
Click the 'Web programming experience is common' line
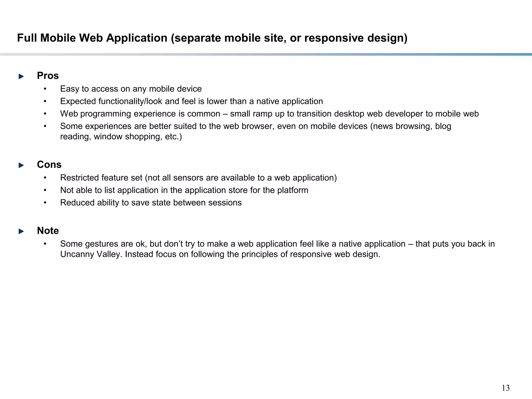coord(269,114)
